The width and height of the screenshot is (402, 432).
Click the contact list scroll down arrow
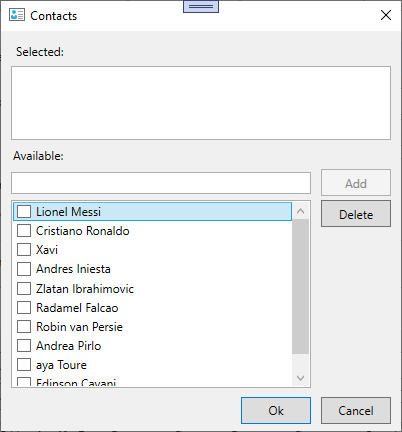coord(300,378)
